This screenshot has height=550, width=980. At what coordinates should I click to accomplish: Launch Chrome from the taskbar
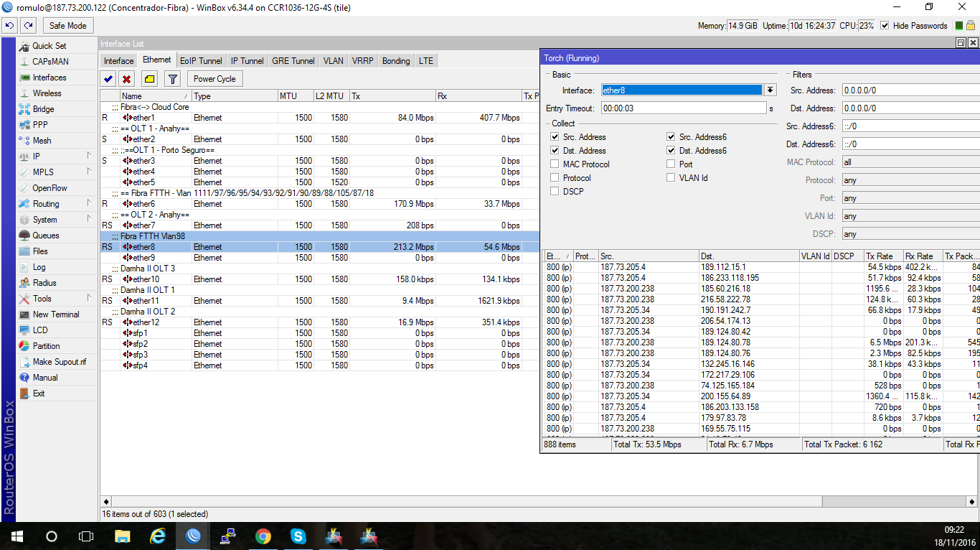tap(263, 536)
